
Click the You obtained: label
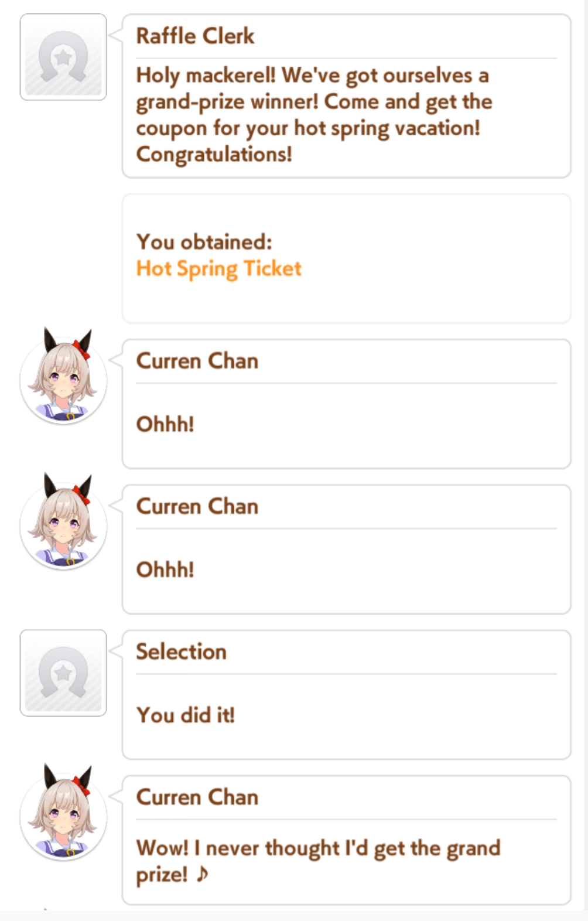(204, 242)
